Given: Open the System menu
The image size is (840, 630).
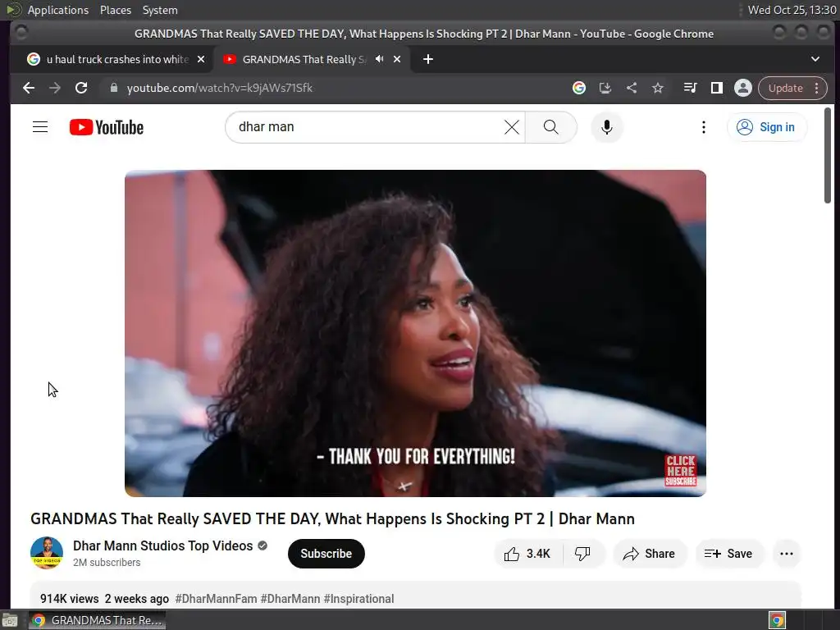Looking at the screenshot, I should coord(160,10).
